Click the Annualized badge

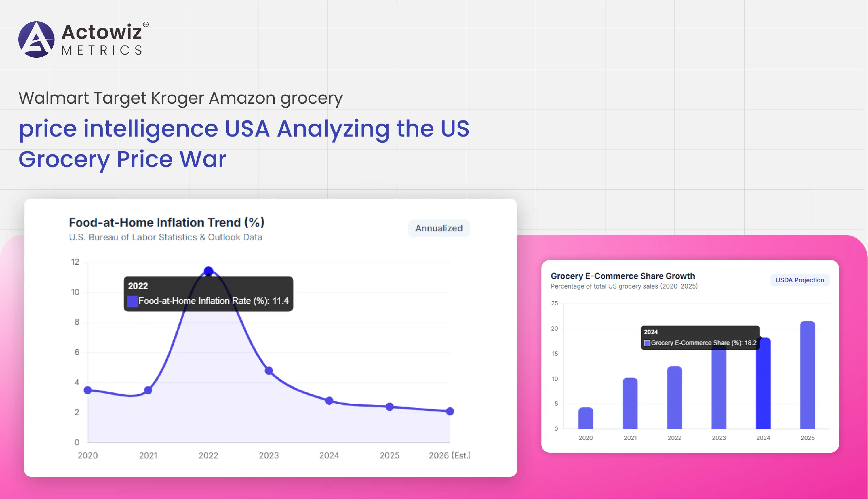438,228
